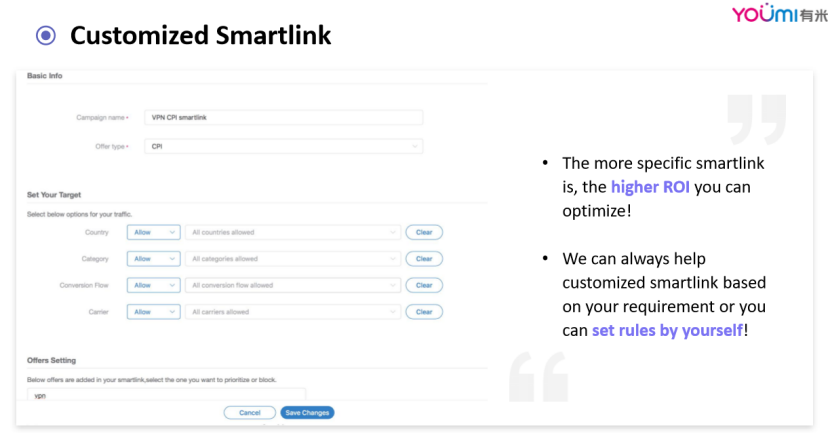Click the Youmi logo

coord(779,14)
